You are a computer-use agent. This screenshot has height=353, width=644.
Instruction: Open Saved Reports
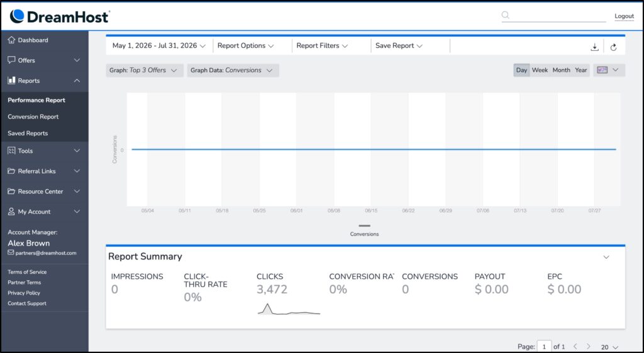(x=28, y=133)
